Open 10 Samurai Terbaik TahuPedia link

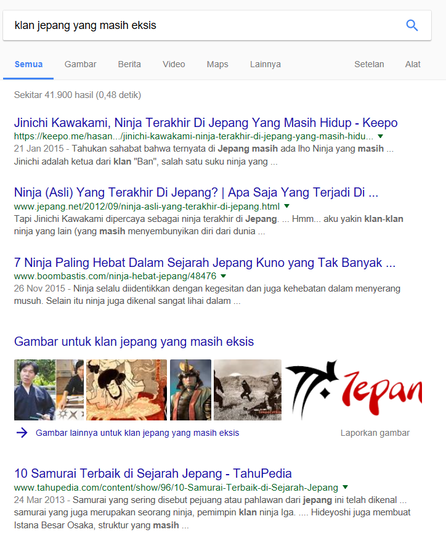pos(153,474)
